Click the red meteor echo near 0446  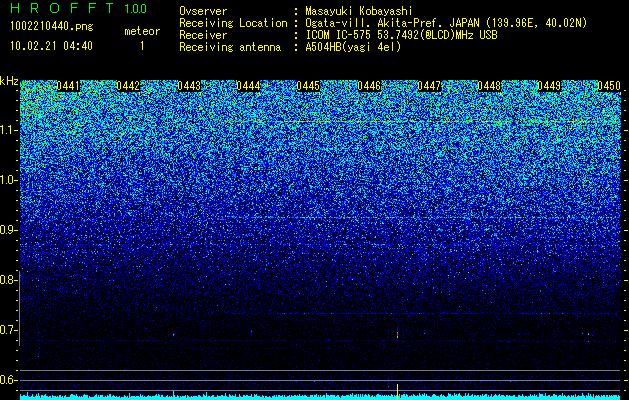[398, 334]
